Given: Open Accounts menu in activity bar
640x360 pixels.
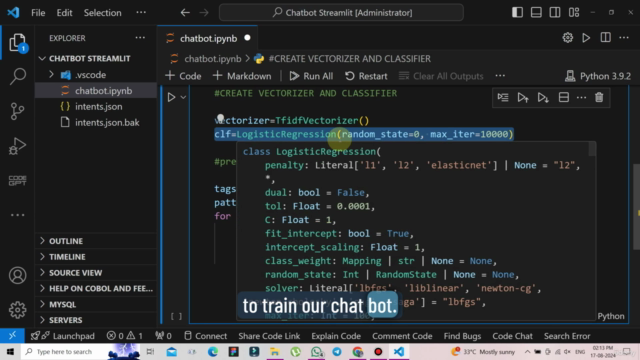Looking at the screenshot, I should click(x=18, y=276).
